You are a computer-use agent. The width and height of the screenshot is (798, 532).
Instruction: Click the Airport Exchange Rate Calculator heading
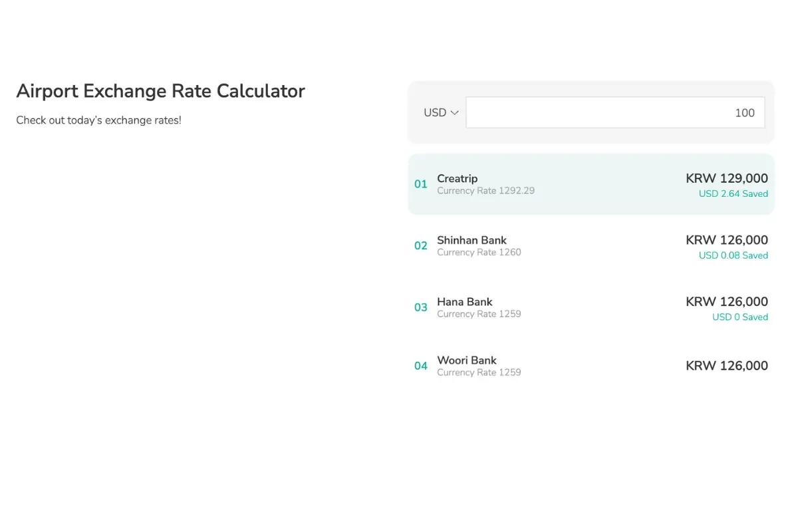(160, 91)
